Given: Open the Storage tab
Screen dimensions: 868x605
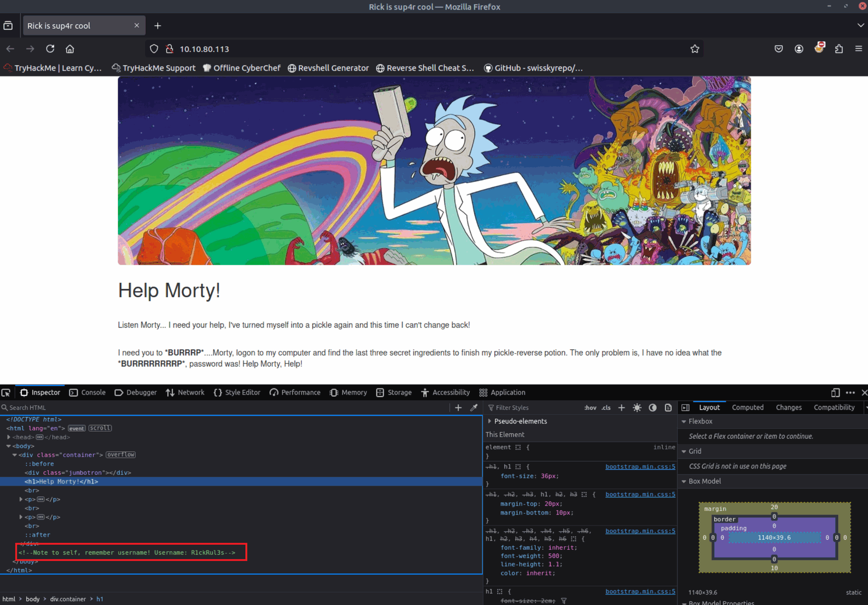Looking at the screenshot, I should [394, 393].
